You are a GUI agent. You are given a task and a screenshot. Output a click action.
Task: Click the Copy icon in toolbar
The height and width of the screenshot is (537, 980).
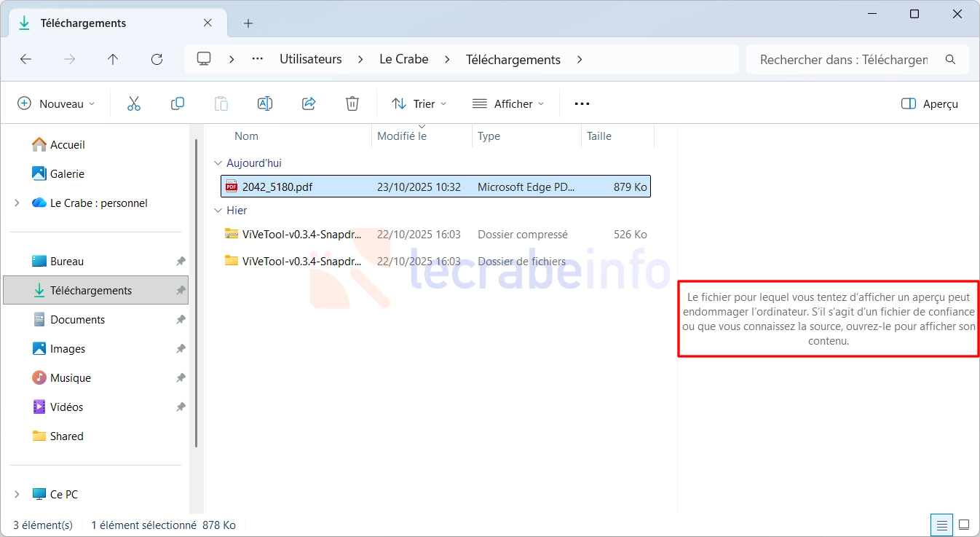[x=177, y=103]
